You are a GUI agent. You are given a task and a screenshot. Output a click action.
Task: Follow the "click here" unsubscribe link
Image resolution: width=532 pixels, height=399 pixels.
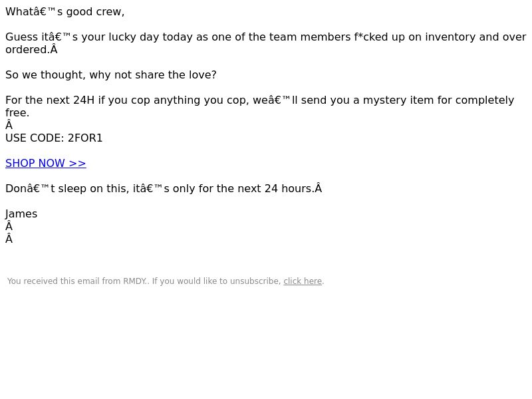303,281
